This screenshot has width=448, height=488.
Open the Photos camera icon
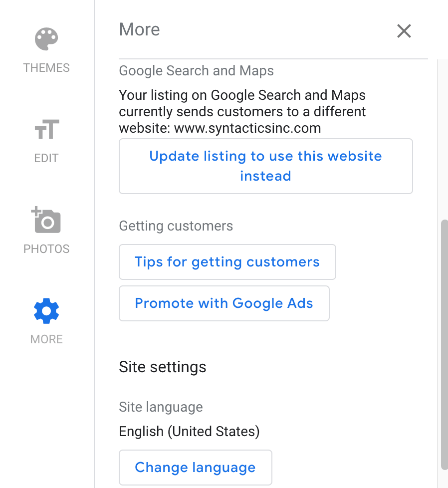(46, 220)
